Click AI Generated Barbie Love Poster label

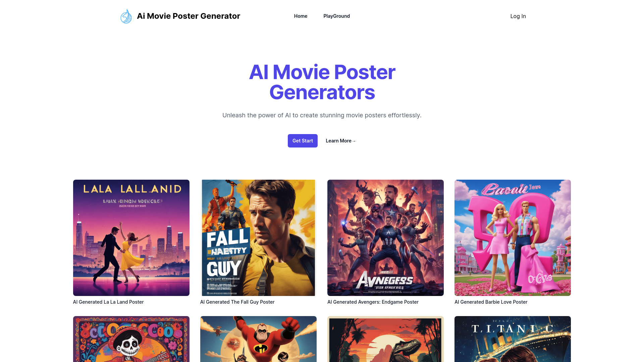point(490,301)
